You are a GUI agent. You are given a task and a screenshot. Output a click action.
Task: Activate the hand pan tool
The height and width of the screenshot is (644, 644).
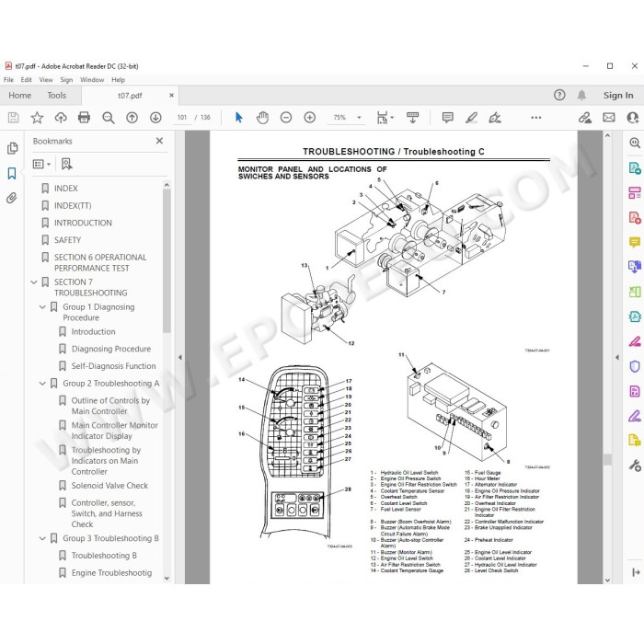click(262, 118)
